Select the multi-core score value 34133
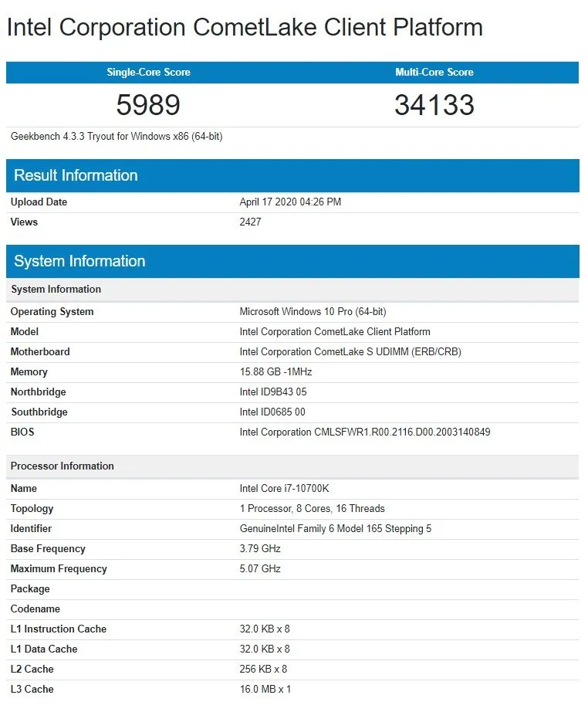588x712 pixels. pyautogui.click(x=434, y=105)
